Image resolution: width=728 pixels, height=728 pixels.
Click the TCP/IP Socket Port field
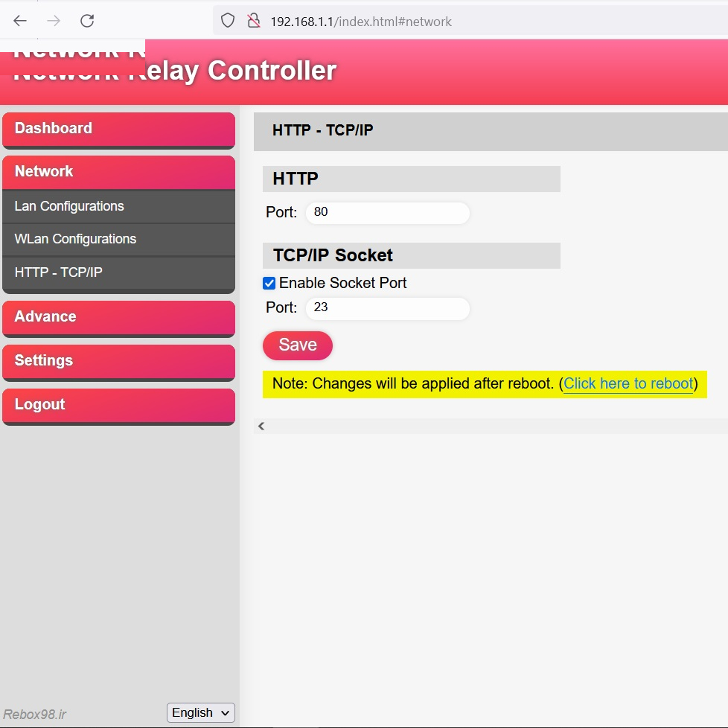click(387, 308)
